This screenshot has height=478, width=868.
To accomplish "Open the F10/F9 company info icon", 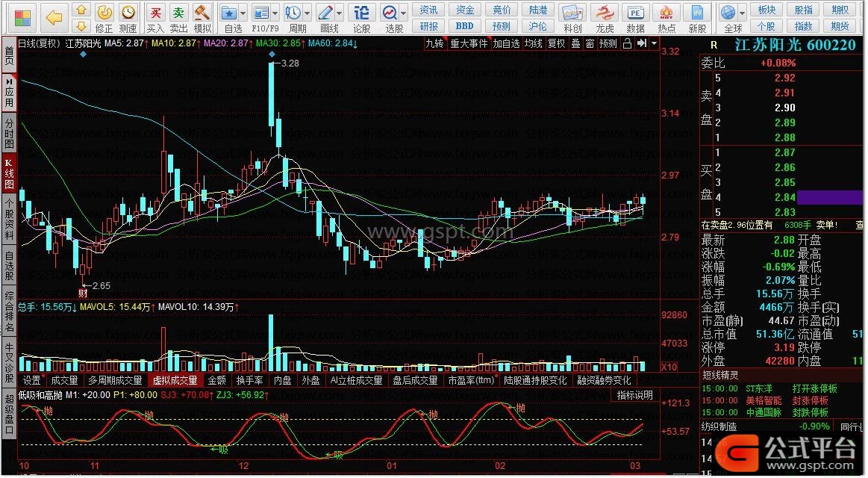I will (x=260, y=12).
